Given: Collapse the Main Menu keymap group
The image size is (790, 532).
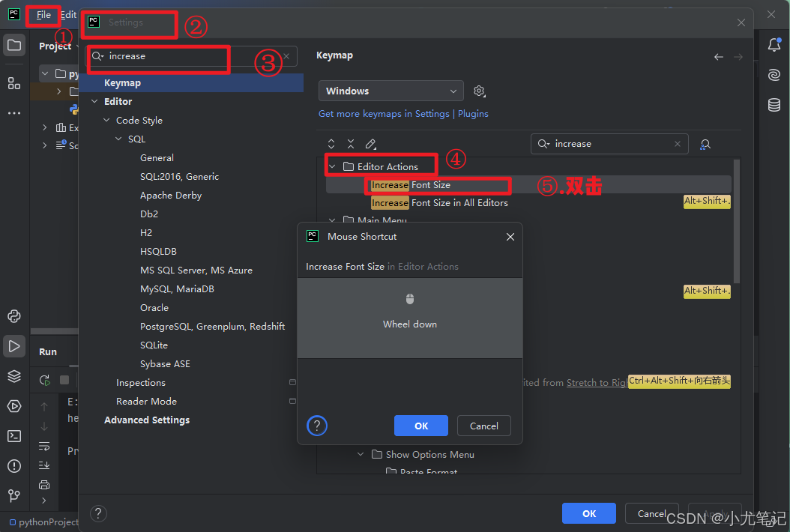Looking at the screenshot, I should click(x=332, y=220).
